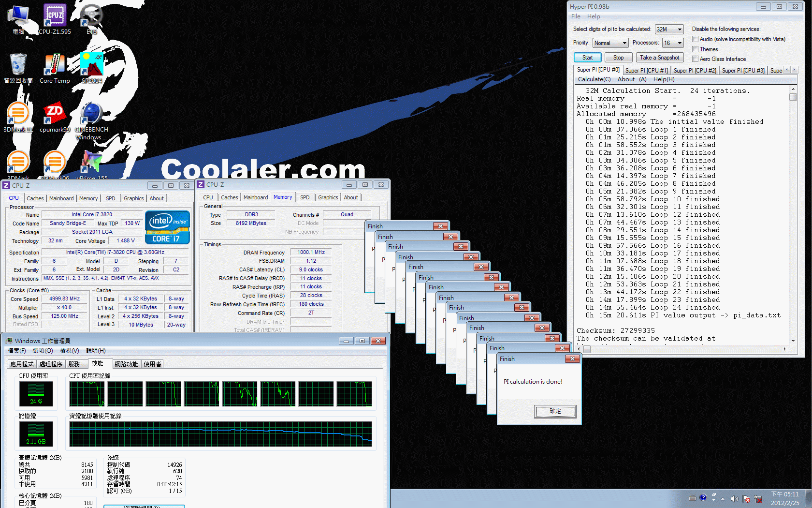The image size is (812, 508).
Task: Close the front Finish dialog with X
Action: point(572,359)
